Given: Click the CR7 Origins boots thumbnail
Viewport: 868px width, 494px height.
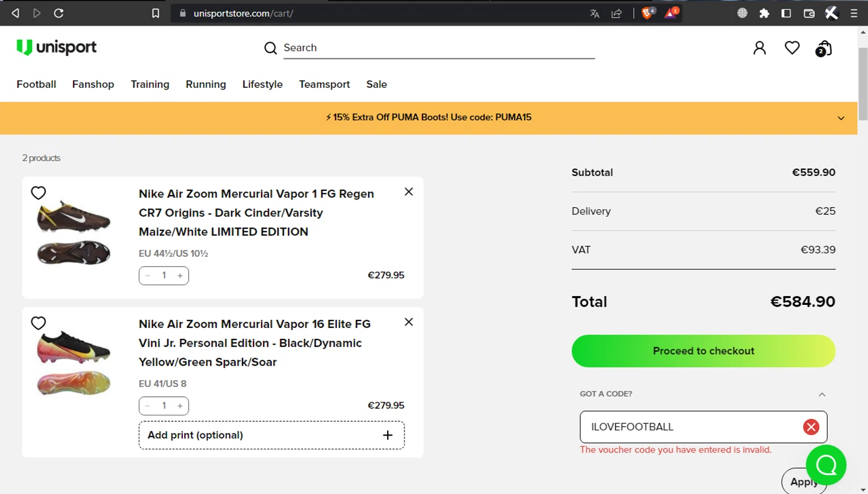Looking at the screenshot, I should (x=73, y=233).
